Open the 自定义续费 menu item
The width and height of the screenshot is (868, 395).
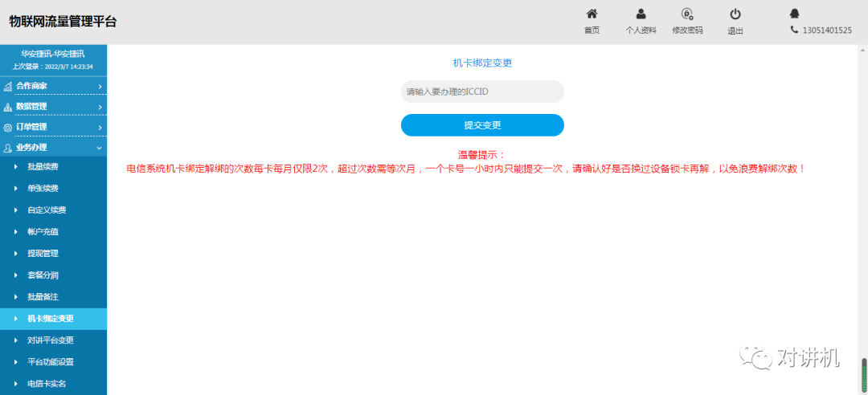pyautogui.click(x=53, y=210)
